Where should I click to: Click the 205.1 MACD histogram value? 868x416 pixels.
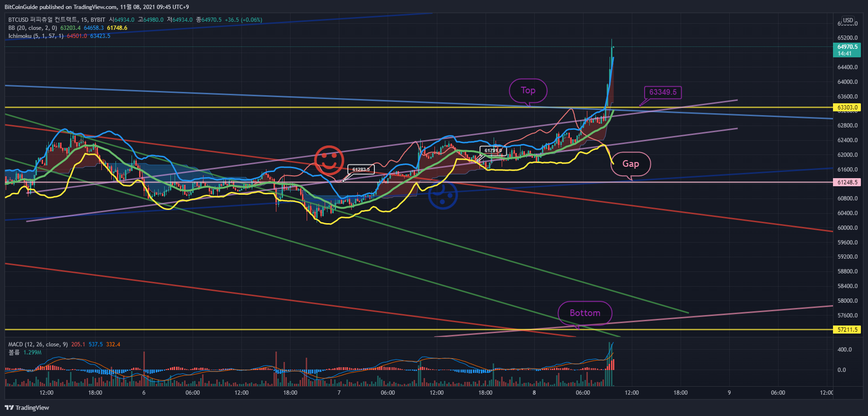pos(78,344)
